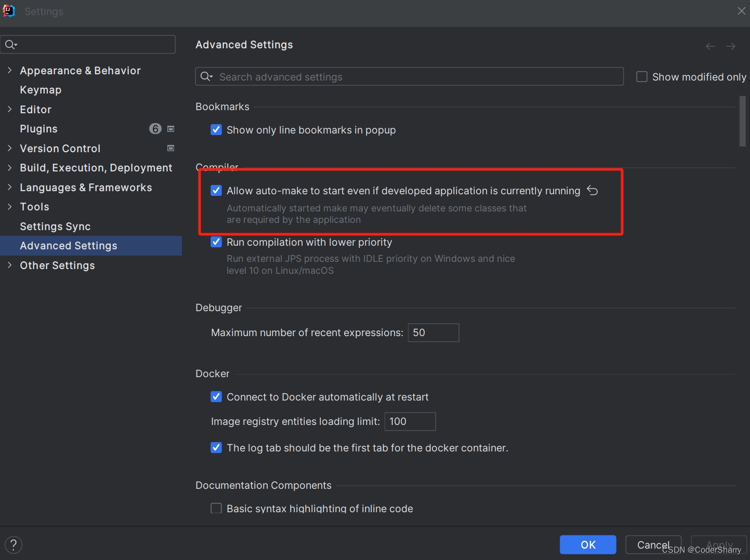The width and height of the screenshot is (750, 560).
Task: Toggle Allow auto-make to start checkbox
Action: (x=216, y=191)
